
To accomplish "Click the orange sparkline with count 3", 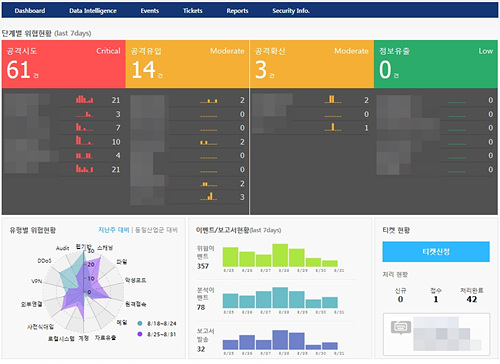I will coord(209,196).
